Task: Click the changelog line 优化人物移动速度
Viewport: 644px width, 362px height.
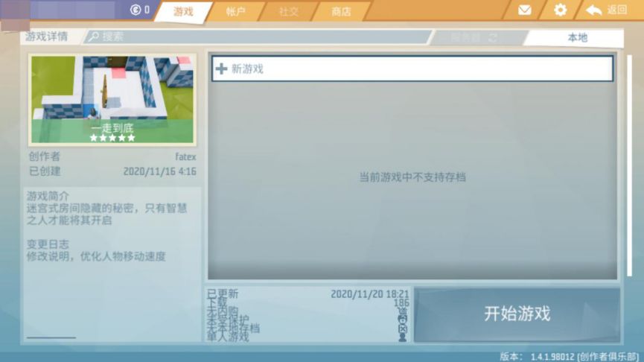Action: [x=123, y=256]
